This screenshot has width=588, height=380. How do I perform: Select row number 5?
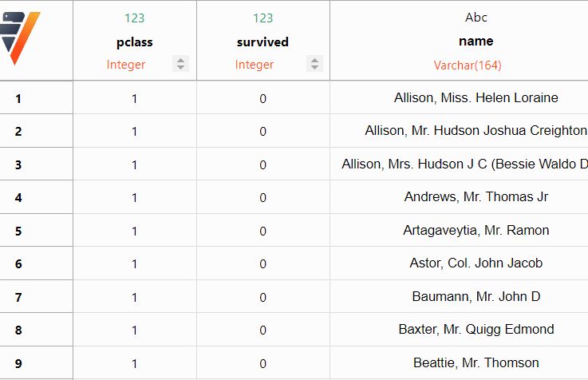18,231
